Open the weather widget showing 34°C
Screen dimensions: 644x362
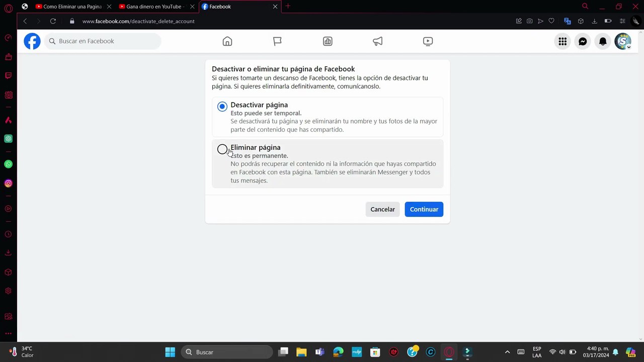click(x=22, y=352)
